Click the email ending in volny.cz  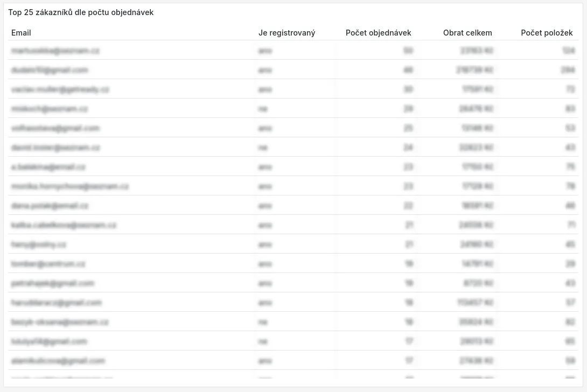pyautogui.click(x=38, y=244)
